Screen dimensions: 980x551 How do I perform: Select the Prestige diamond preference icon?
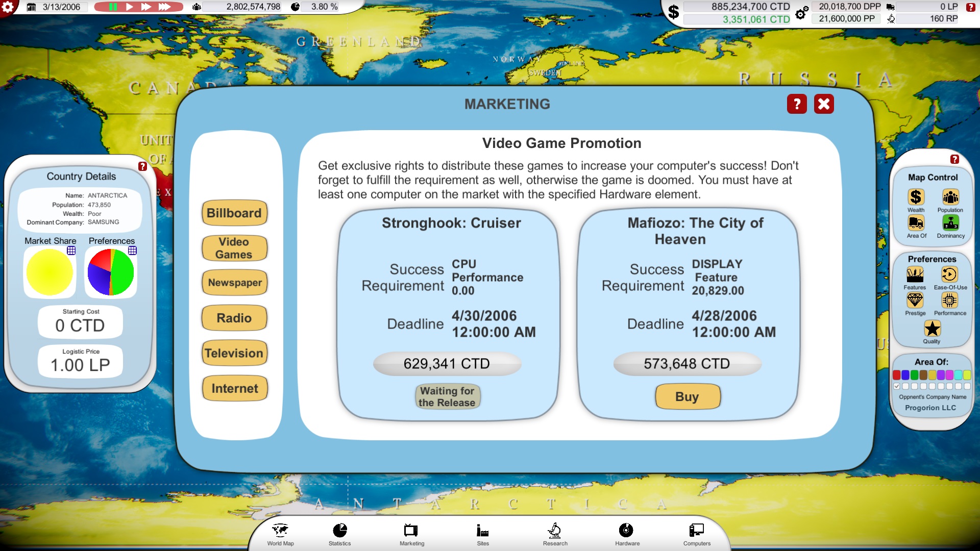[x=915, y=301]
